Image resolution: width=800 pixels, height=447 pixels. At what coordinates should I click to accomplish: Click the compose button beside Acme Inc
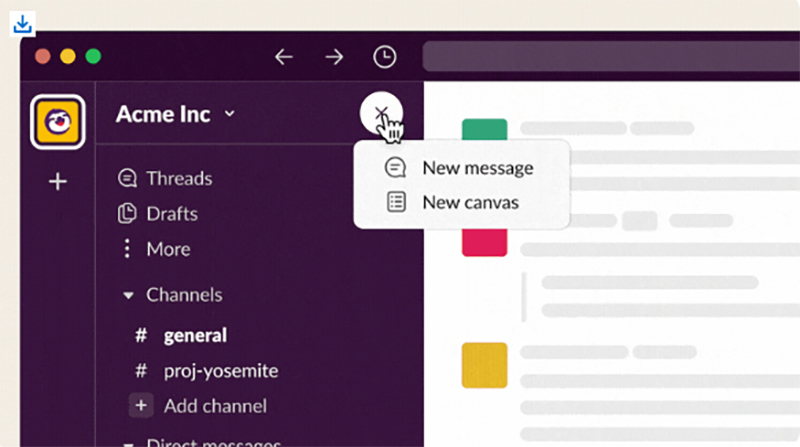[381, 114]
